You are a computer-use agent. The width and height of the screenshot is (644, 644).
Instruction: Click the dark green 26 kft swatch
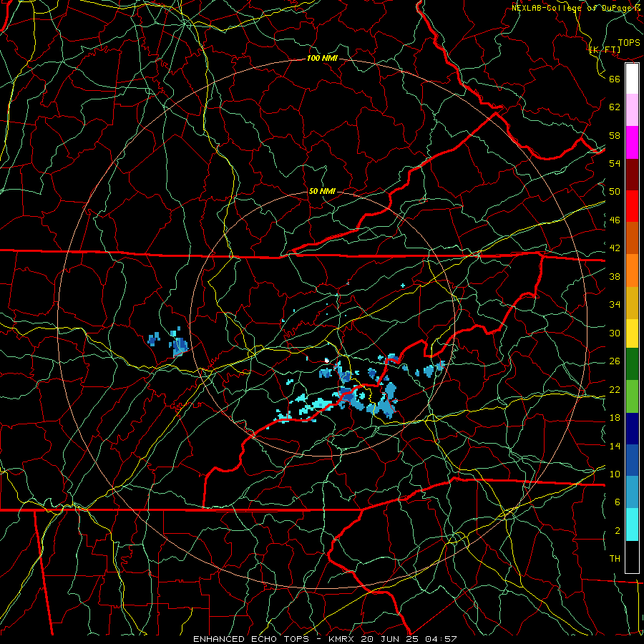(x=632, y=364)
